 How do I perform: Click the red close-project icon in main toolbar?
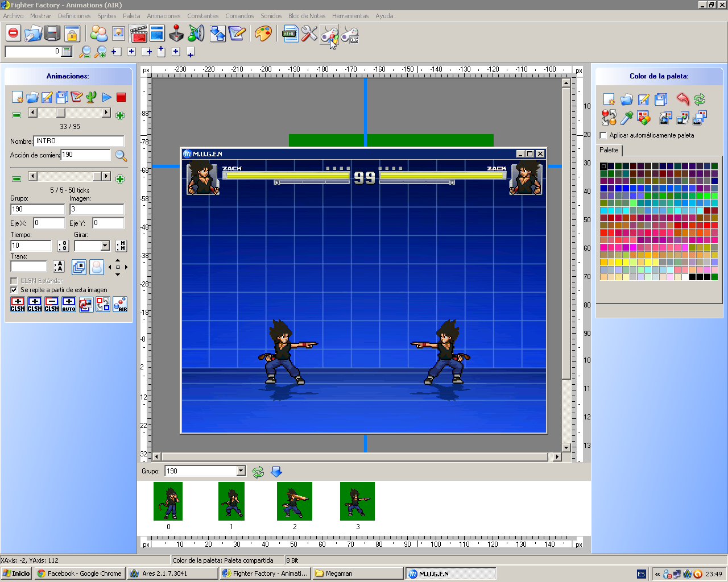coord(13,34)
